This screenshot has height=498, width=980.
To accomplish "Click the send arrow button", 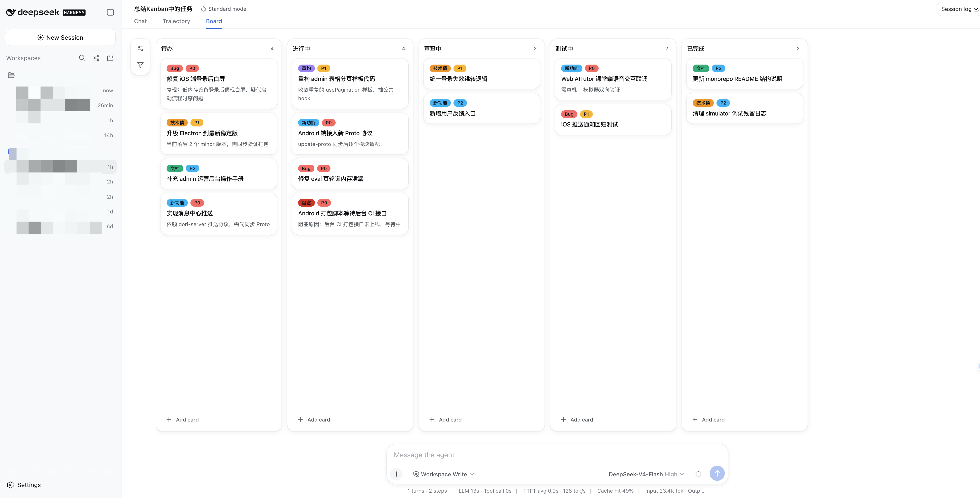I will coord(717,473).
